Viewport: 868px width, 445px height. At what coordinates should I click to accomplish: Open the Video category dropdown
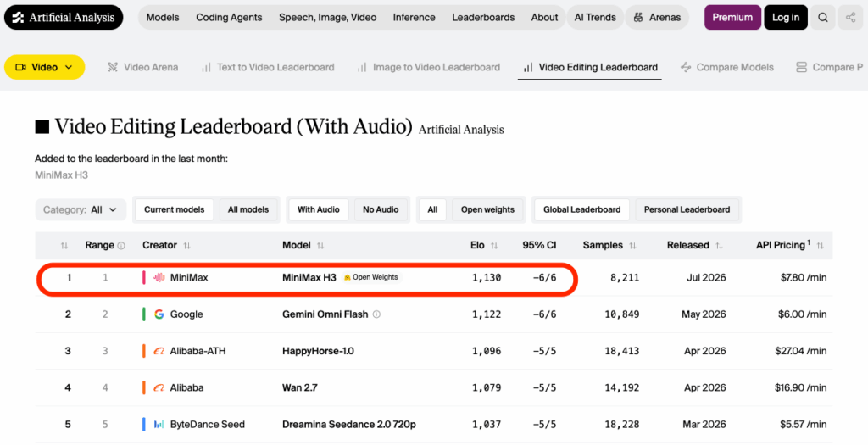click(44, 67)
